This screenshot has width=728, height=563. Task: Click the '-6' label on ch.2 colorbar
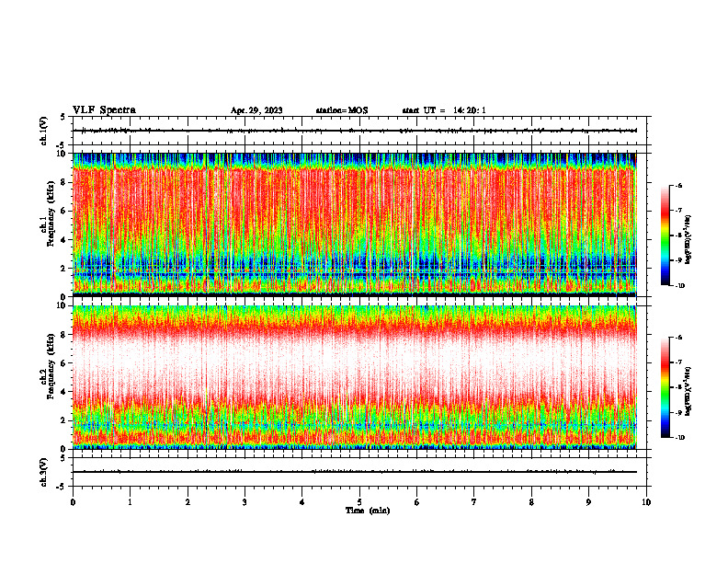coord(678,338)
